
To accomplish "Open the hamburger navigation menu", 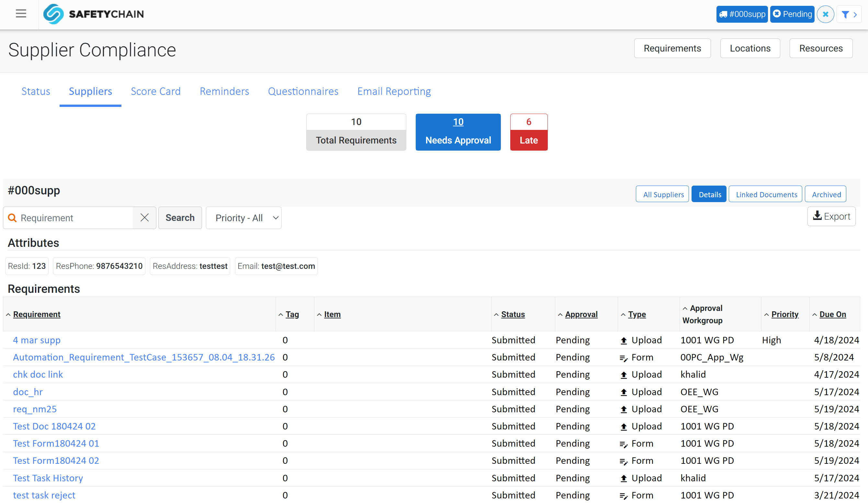I will 21,14.
